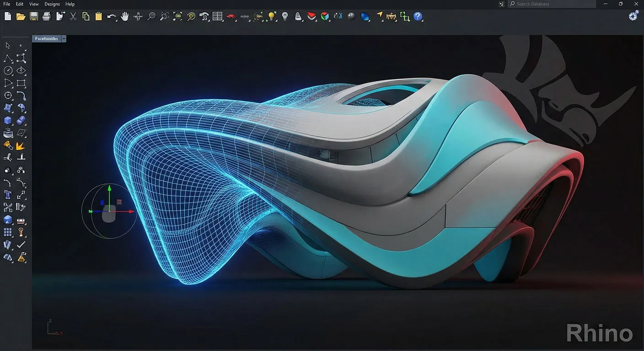The image size is (644, 351).
Task: Open the File menu
Action: click(x=6, y=4)
